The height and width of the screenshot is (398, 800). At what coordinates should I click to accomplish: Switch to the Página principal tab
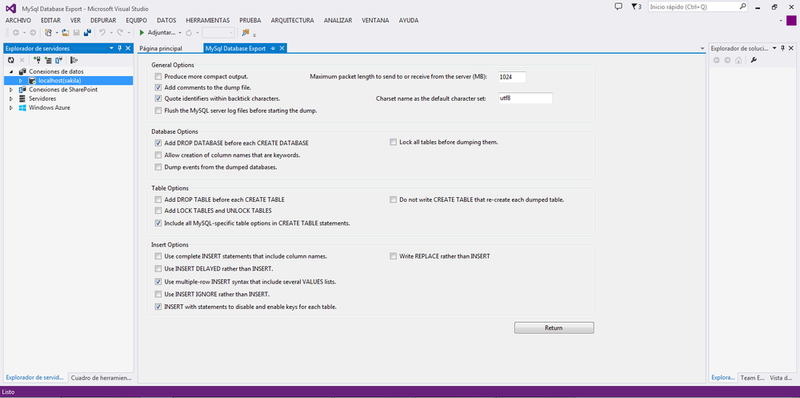(161, 48)
